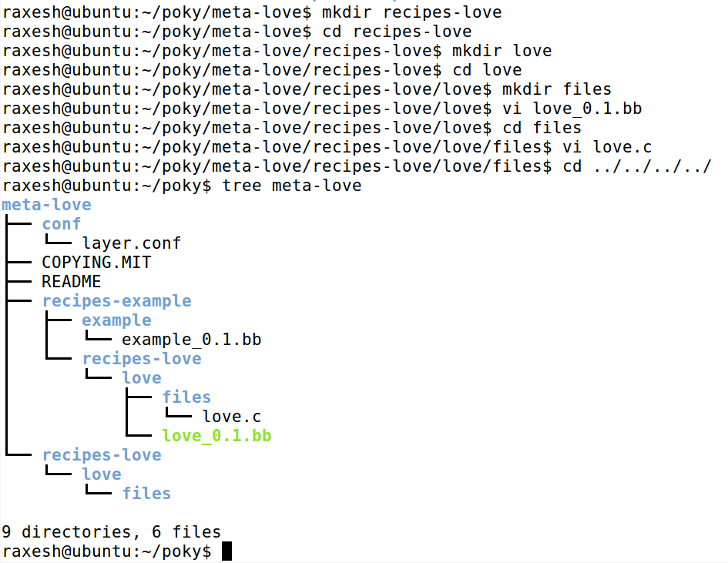Select the green love_0.1.bb file name
This screenshot has height=563, width=728.
tap(216, 435)
